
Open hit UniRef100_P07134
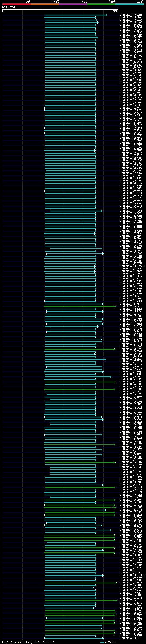[131, 27]
